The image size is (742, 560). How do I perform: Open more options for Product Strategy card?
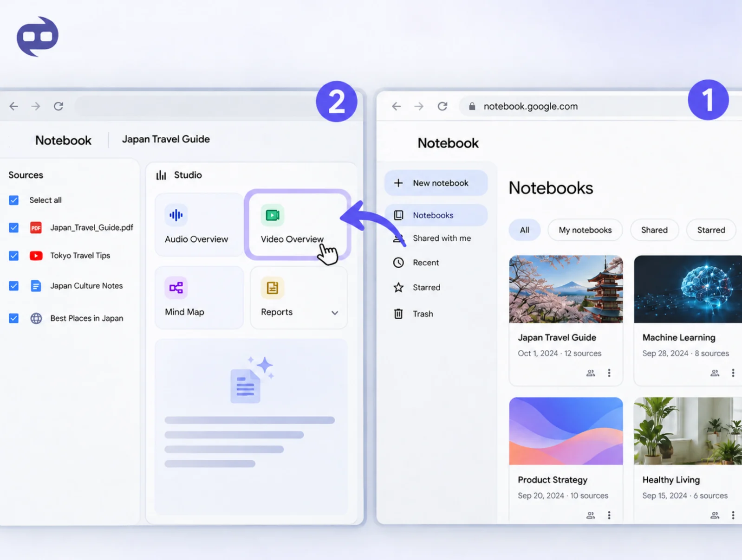point(609,515)
